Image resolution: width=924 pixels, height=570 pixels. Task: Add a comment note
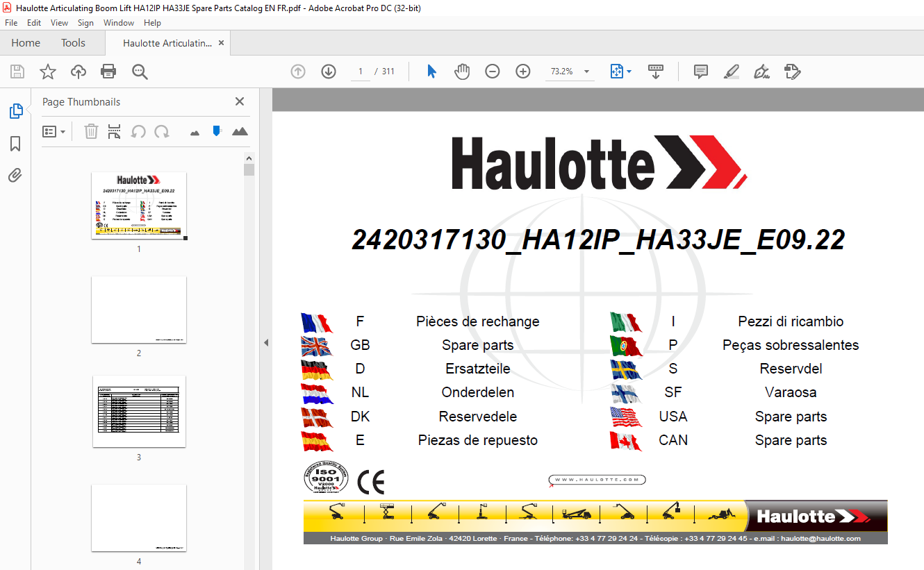coord(701,72)
